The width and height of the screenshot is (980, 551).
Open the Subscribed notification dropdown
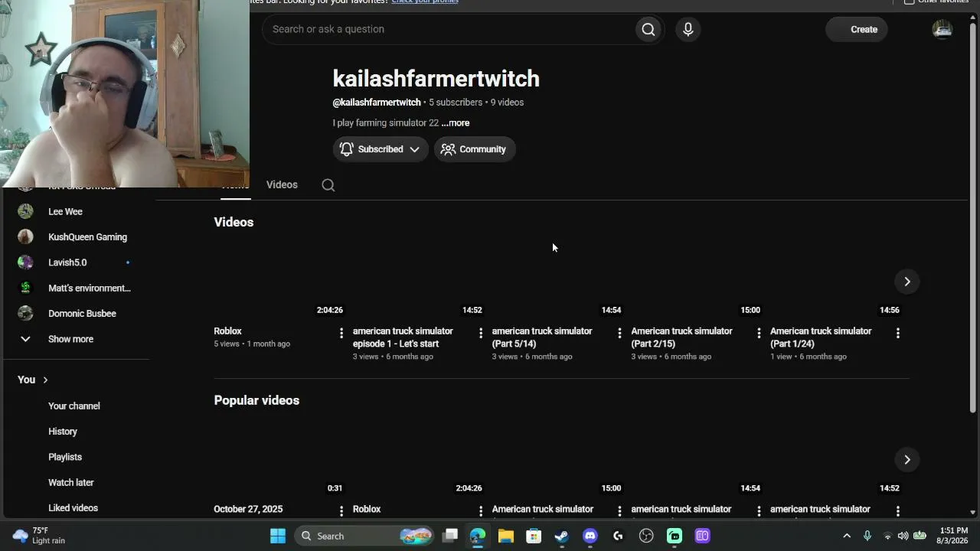[381, 149]
